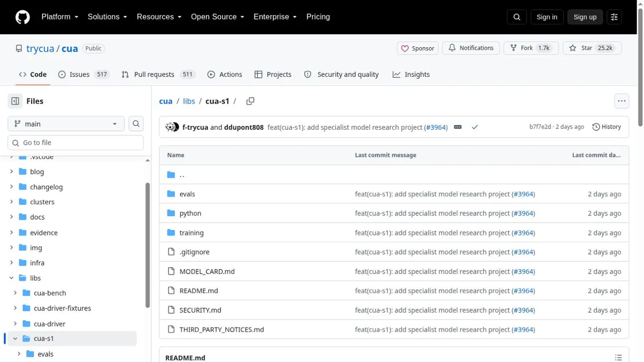The height and width of the screenshot is (362, 644).
Task: View the green check status of commit
Action: [x=474, y=127]
